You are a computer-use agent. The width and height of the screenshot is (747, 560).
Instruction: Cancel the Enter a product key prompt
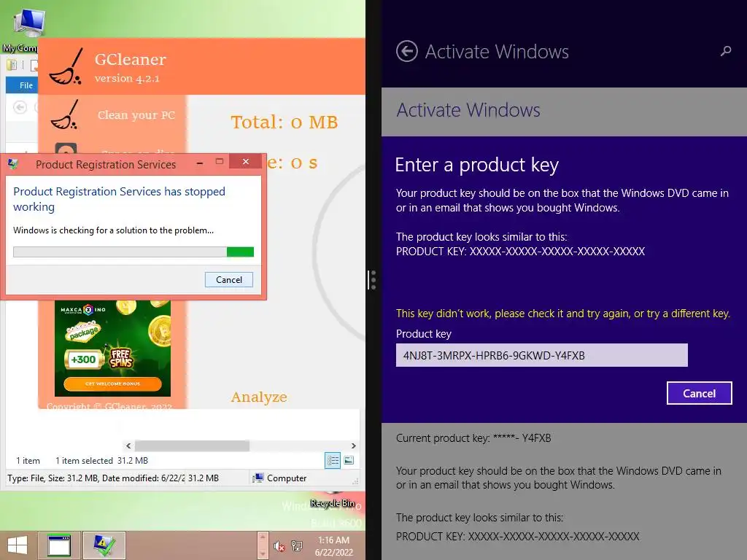[x=699, y=393]
